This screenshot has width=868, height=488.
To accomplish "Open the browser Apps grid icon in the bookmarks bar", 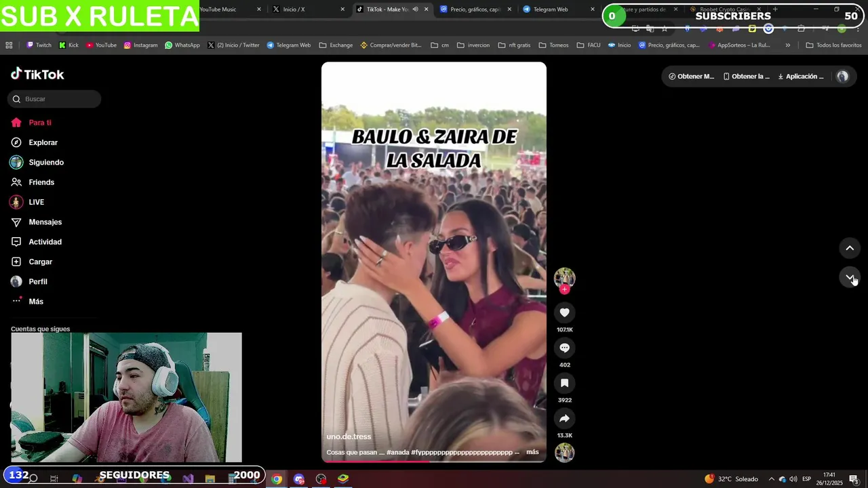I will 9,45.
